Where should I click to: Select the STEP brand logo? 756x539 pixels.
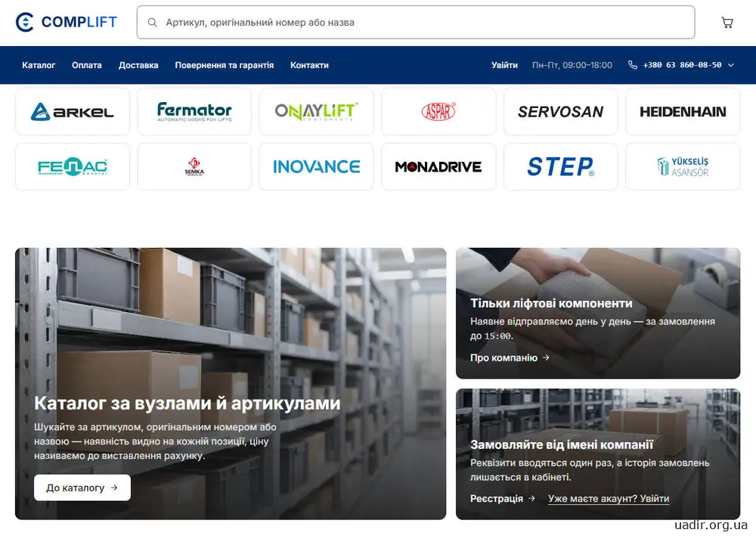click(560, 166)
